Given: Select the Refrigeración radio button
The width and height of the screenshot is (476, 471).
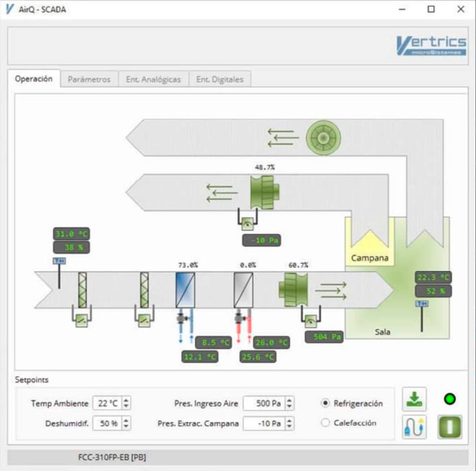Looking at the screenshot, I should pyautogui.click(x=325, y=403).
